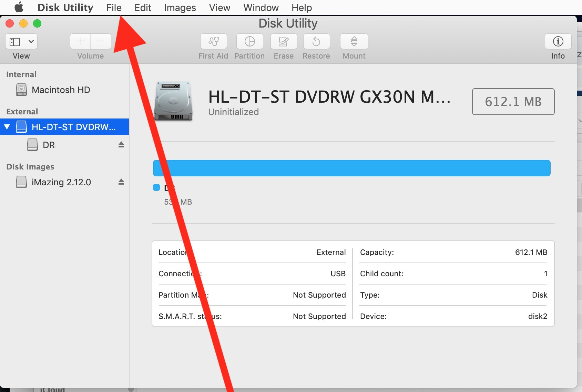The image size is (582, 392).
Task: Select HL-DT-ST DVDRW drive in sidebar
Action: click(x=65, y=127)
